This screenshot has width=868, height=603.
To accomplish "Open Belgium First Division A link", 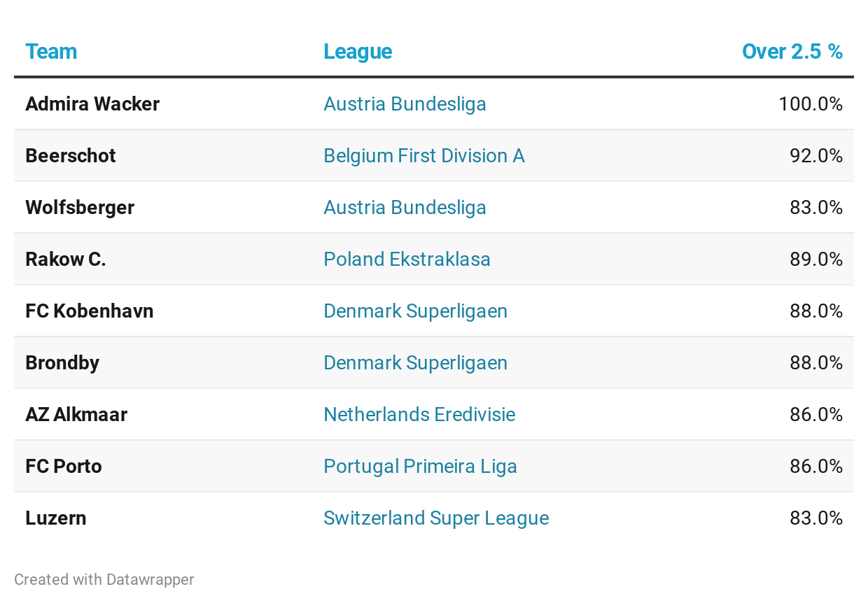I will (423, 155).
